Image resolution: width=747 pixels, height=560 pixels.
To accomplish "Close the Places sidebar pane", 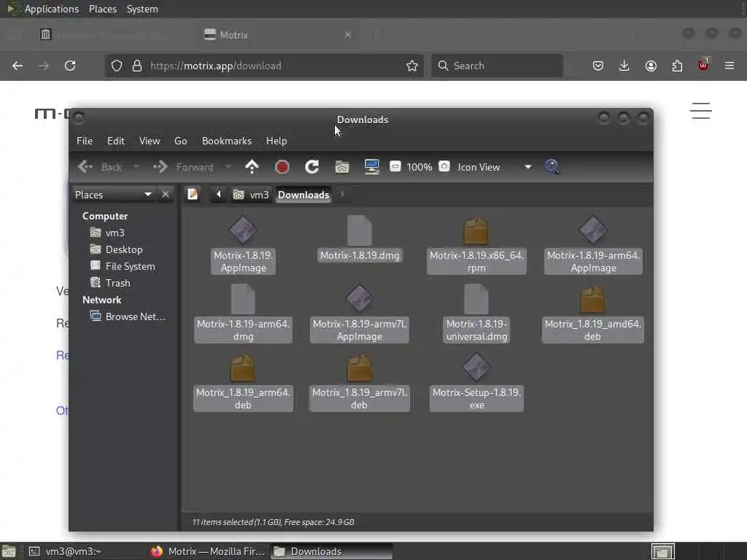I will tap(166, 194).
